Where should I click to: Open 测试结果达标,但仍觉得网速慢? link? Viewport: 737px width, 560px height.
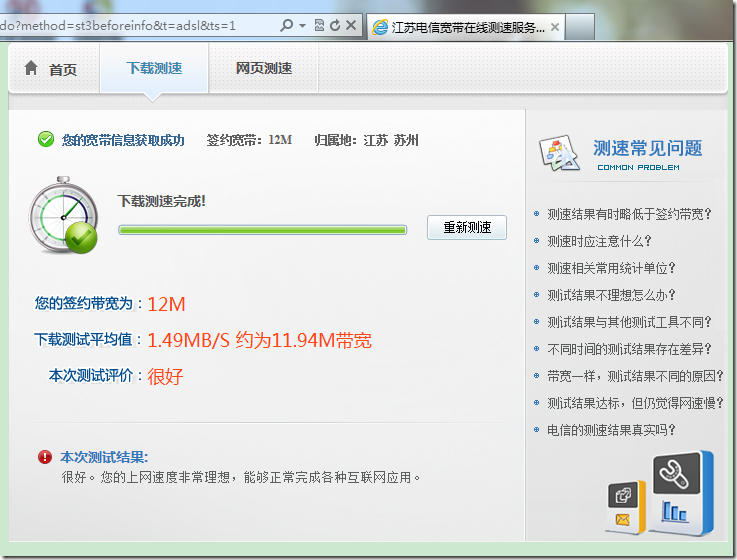coord(635,403)
